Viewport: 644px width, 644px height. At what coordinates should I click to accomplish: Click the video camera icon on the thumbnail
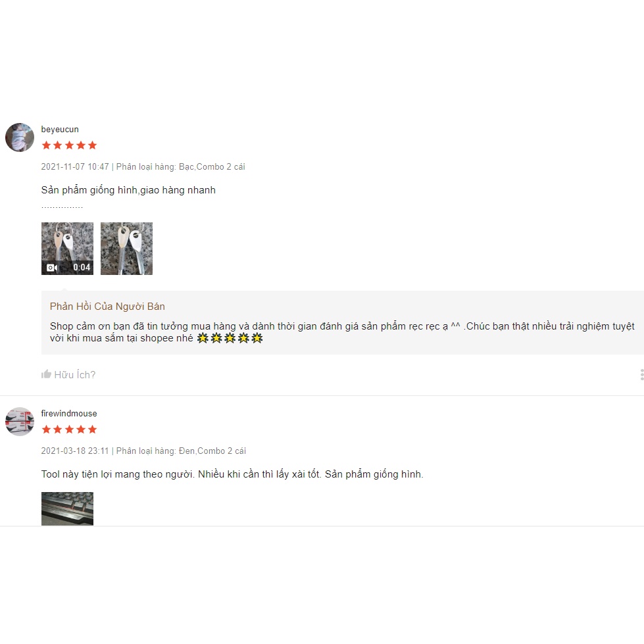click(x=52, y=267)
